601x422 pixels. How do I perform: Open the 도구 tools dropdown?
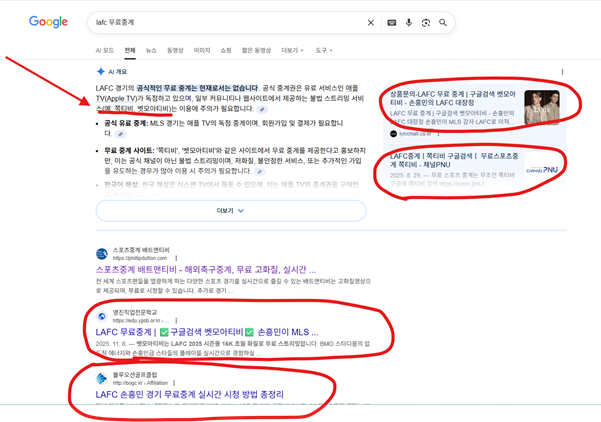tap(324, 49)
